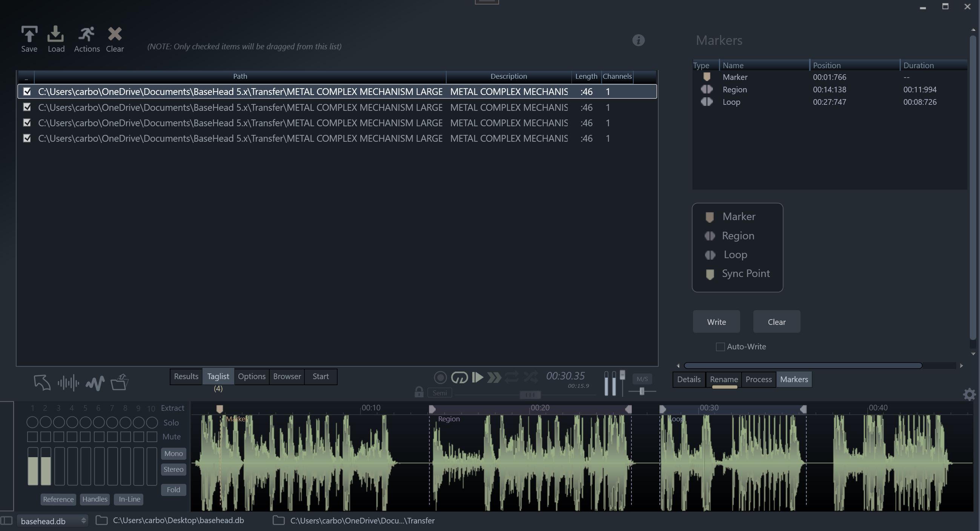The height and width of the screenshot is (531, 980).
Task: Click the Mono button
Action: pos(174,453)
